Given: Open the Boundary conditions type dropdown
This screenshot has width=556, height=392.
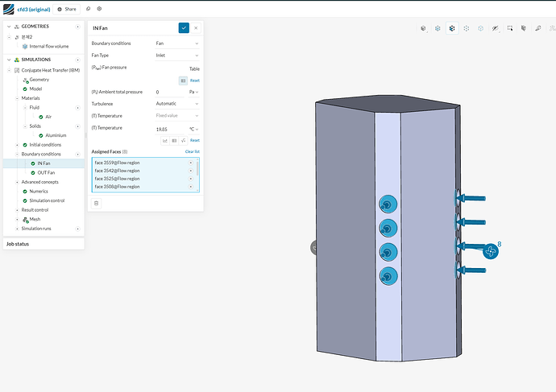Looking at the screenshot, I should 177,43.
